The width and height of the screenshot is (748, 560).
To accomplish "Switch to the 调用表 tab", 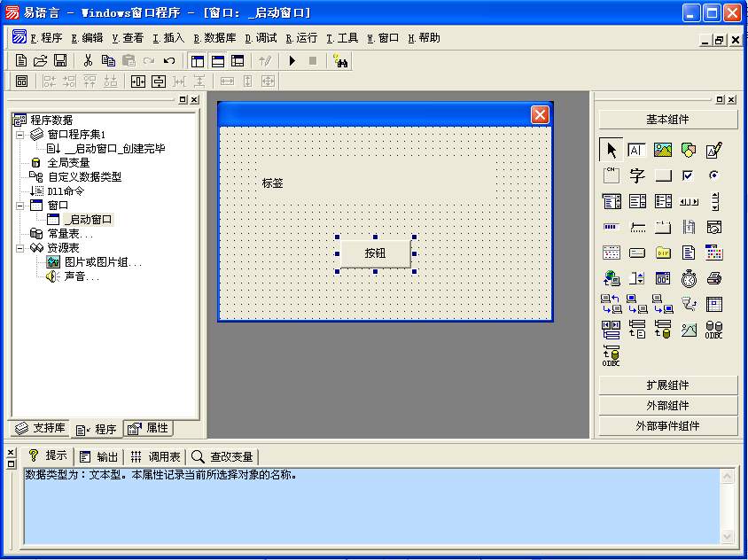I will pos(155,457).
